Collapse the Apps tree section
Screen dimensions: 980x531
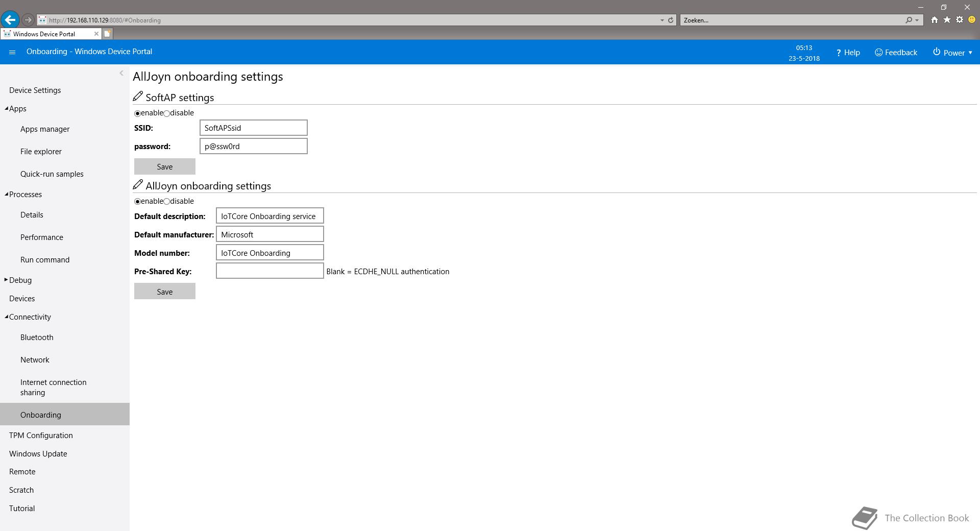point(7,108)
